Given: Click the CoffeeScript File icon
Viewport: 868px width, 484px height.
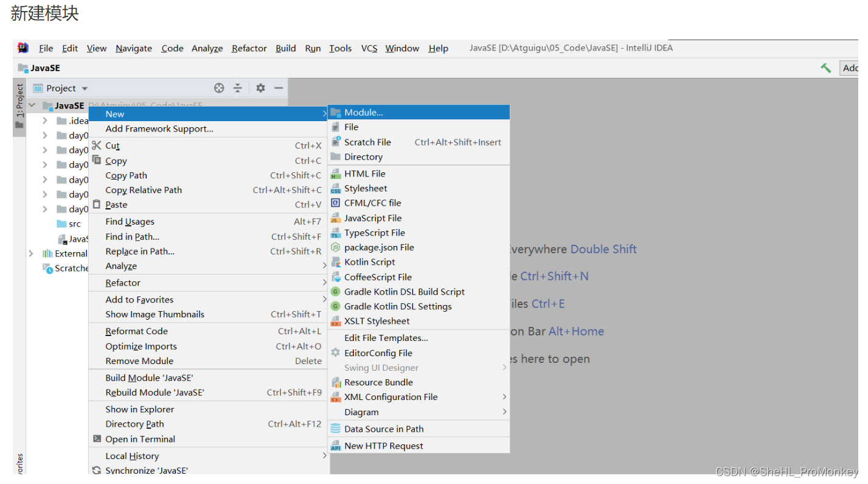Looking at the screenshot, I should point(335,277).
